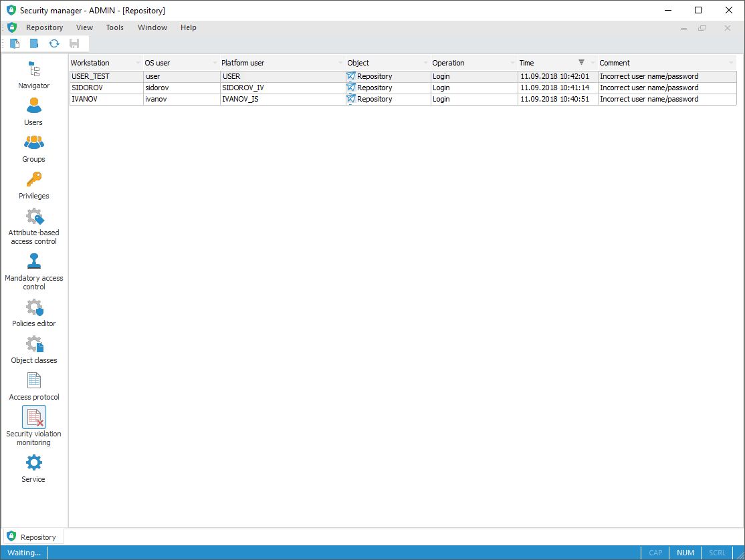Select the SIDOROV workstation cell
This screenshot has height=560, width=745.
tap(106, 88)
